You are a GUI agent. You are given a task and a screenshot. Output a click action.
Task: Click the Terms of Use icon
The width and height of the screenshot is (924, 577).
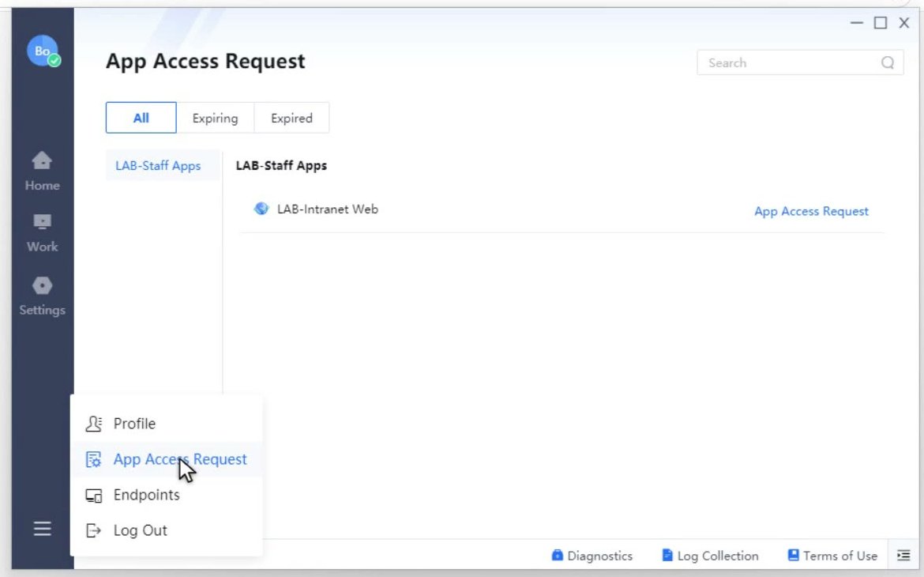(793, 555)
